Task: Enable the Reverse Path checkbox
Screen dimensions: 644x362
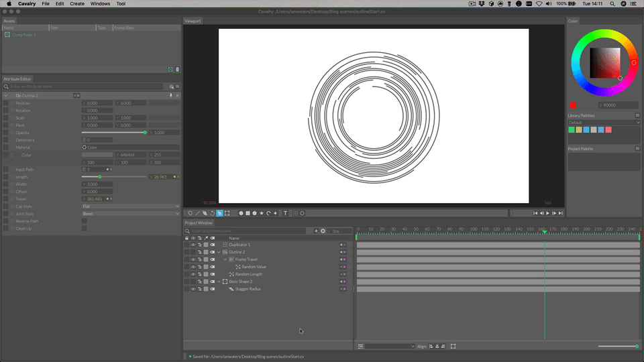Action: [x=85, y=221]
